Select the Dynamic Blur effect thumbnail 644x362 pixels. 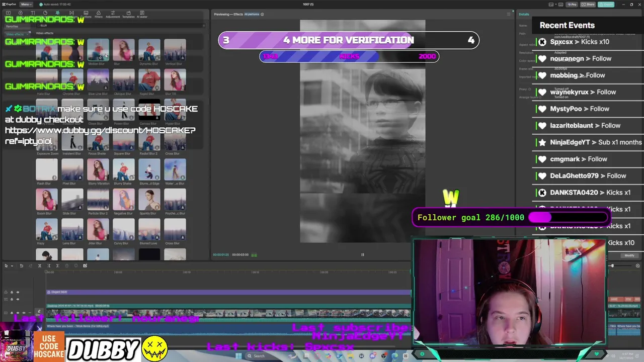click(149, 50)
